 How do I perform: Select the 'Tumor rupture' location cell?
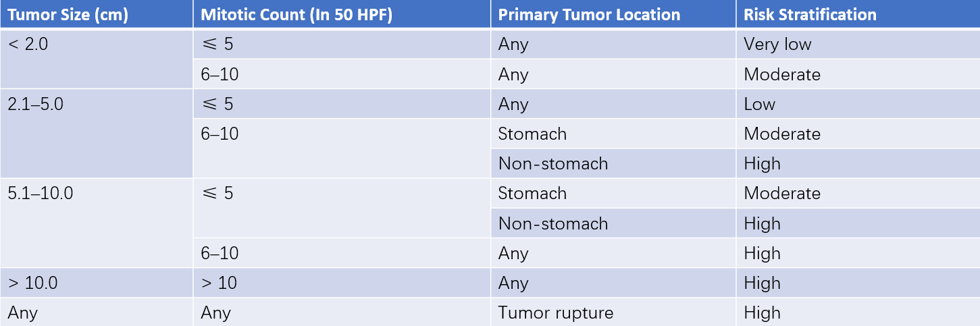click(x=613, y=313)
